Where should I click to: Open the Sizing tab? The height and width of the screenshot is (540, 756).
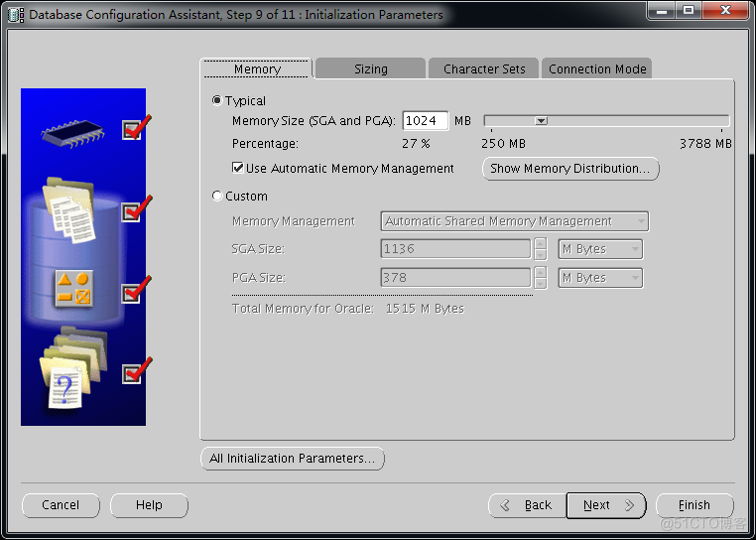(371, 69)
